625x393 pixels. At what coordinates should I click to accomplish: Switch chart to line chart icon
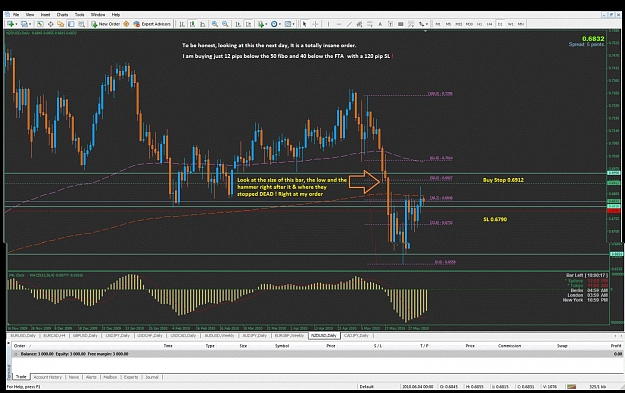(x=202, y=24)
